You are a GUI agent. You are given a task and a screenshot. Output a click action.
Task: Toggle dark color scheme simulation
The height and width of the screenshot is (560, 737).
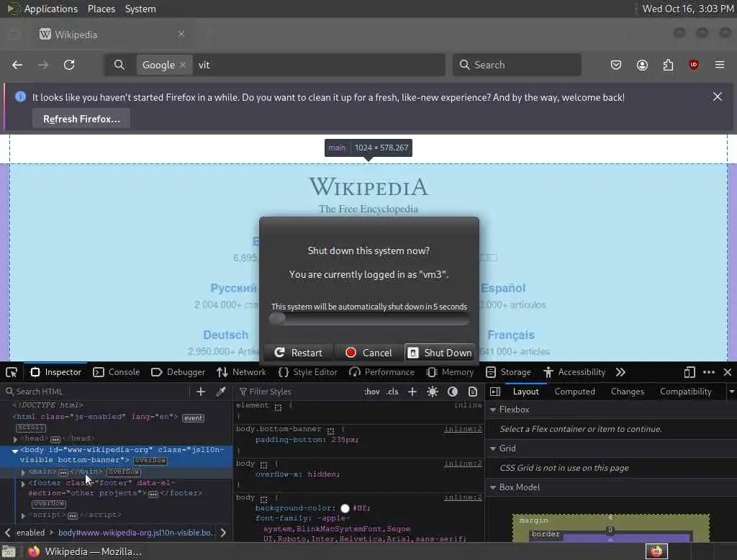click(453, 391)
